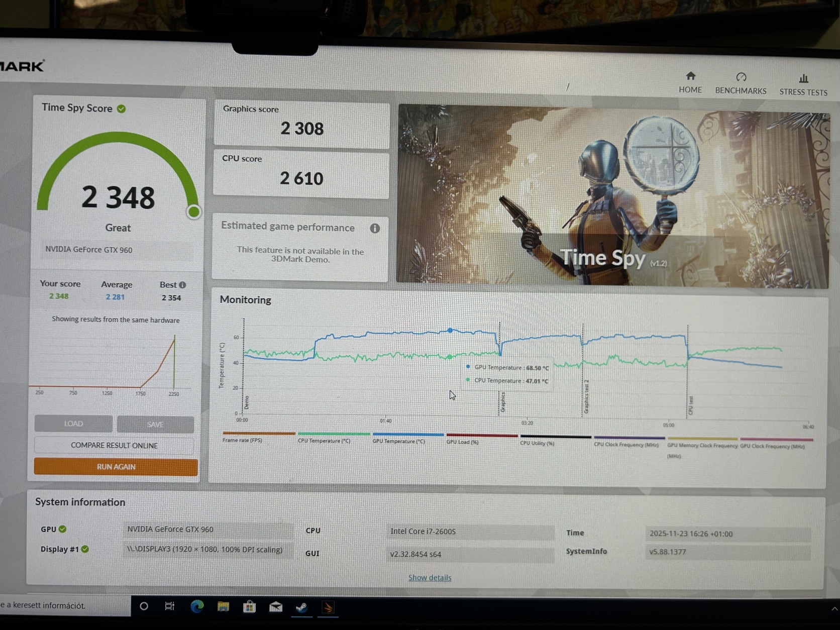840x630 pixels.
Task: Toggle the GPU Temperature (°C) legend series
Action: coord(408,438)
